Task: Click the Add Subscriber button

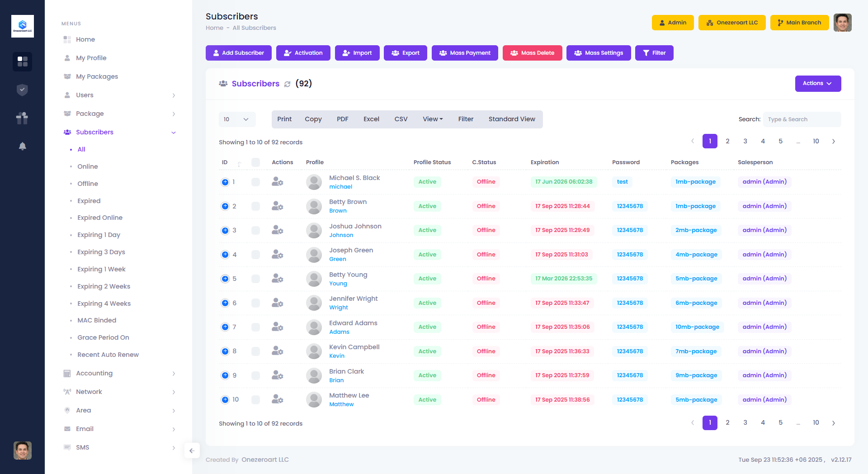Action: click(238, 53)
